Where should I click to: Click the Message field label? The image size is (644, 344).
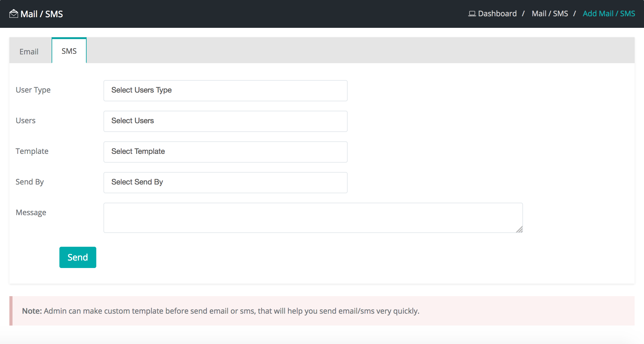[31, 213]
